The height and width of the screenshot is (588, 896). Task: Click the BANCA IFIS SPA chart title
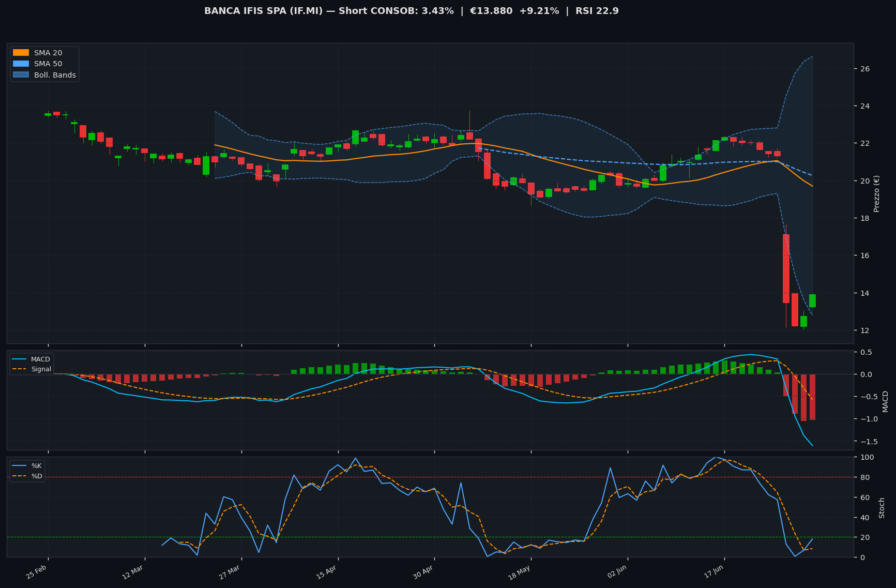click(x=411, y=11)
